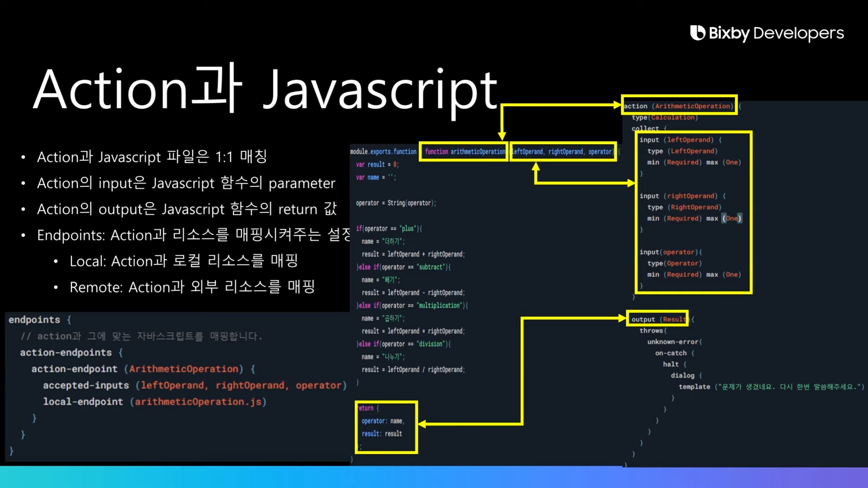Click the yellow arrowhead pointing to return block
Viewport: 868px width, 488px height.
(422, 424)
